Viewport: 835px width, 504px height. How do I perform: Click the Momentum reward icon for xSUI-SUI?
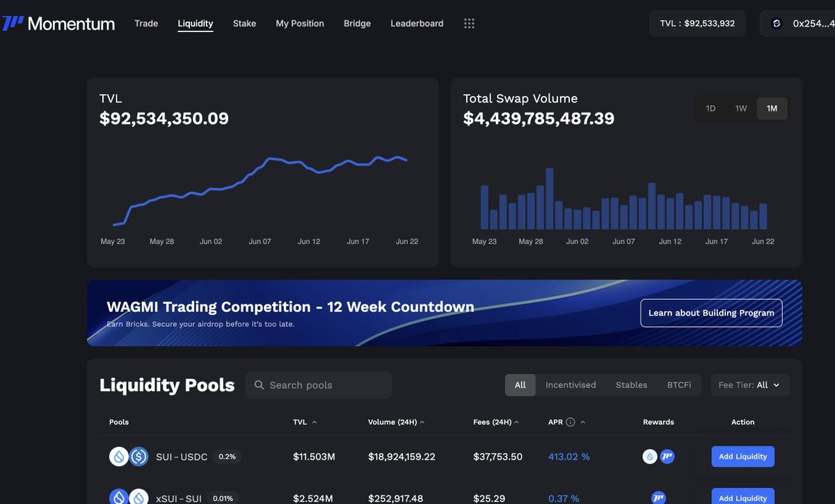point(658,498)
